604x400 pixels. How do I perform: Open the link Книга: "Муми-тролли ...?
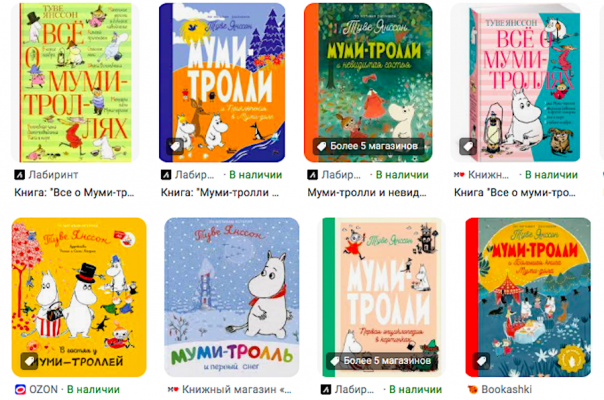tap(220, 192)
